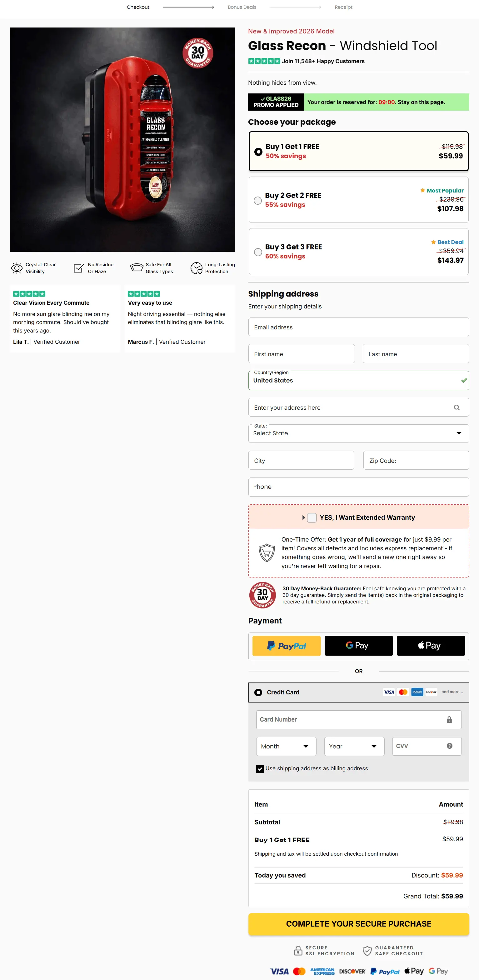Click the First name field
The image size is (479, 980).
coord(301,354)
